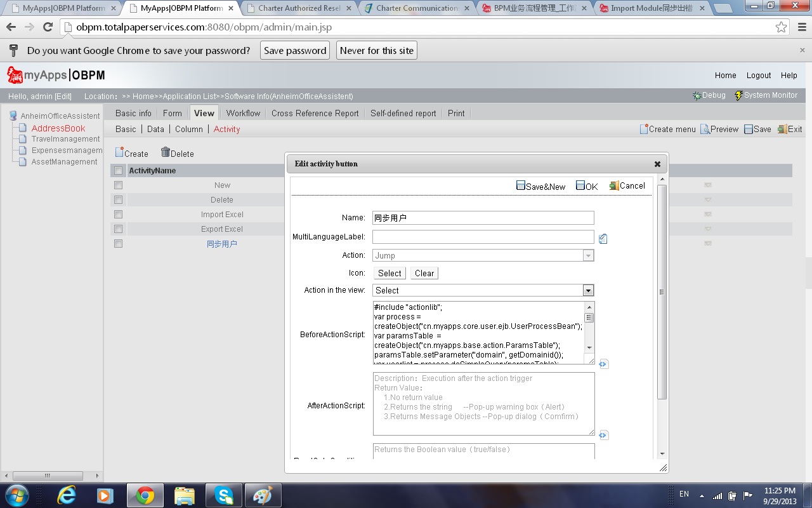Image resolution: width=812 pixels, height=508 pixels.
Task: Click the Cancel door icon in the dialog
Action: click(614, 185)
